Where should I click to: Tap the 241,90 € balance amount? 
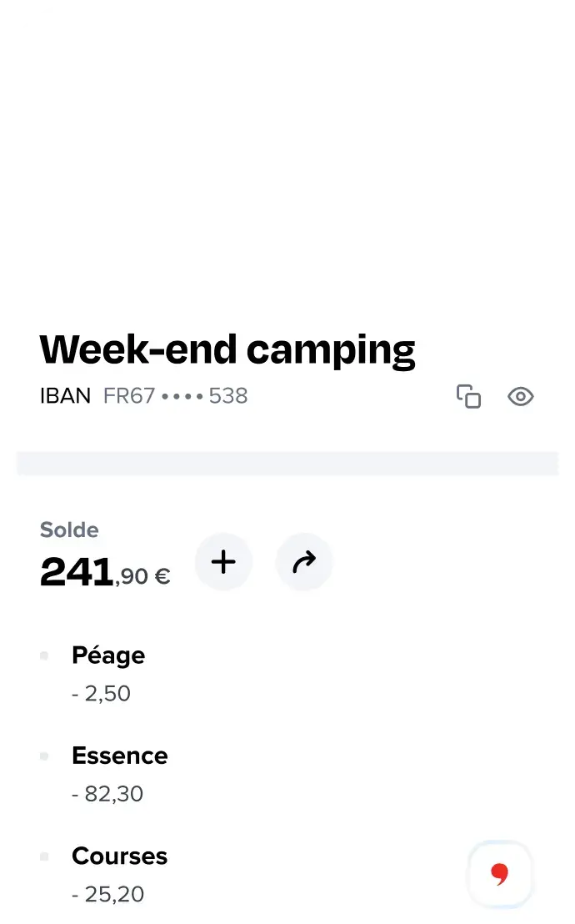tap(106, 571)
